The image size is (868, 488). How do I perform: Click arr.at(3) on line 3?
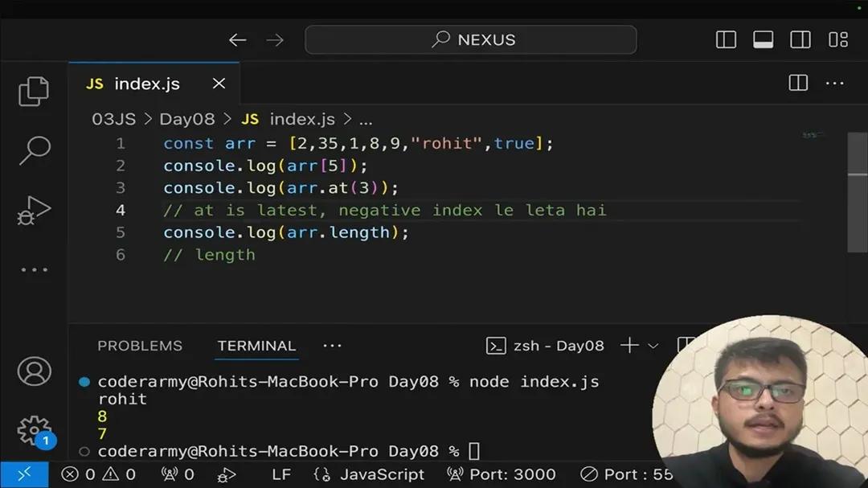[334, 188]
